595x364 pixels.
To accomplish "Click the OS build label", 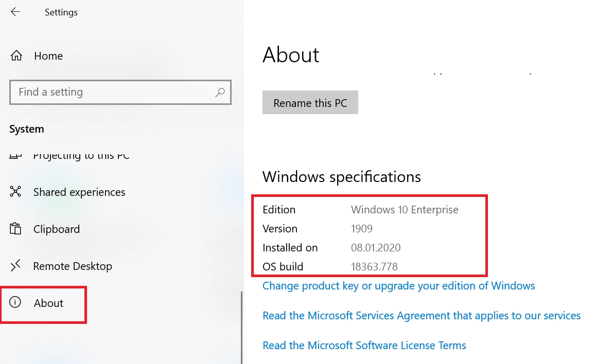I will pos(283,266).
